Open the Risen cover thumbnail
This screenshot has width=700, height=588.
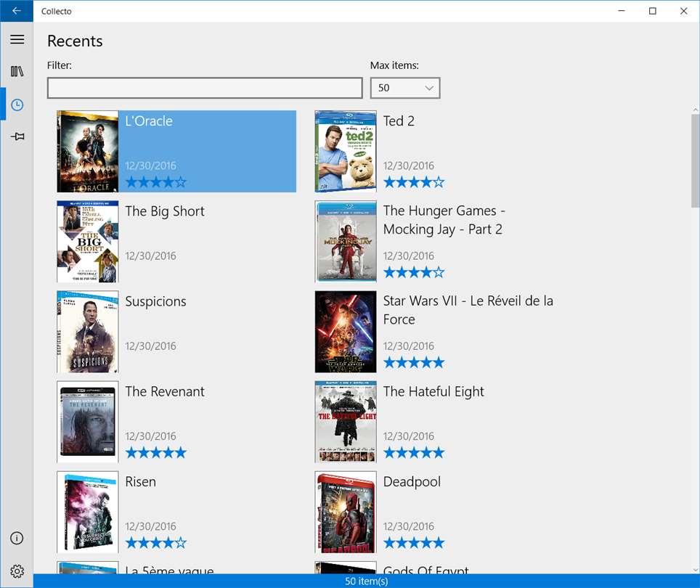[x=87, y=513]
